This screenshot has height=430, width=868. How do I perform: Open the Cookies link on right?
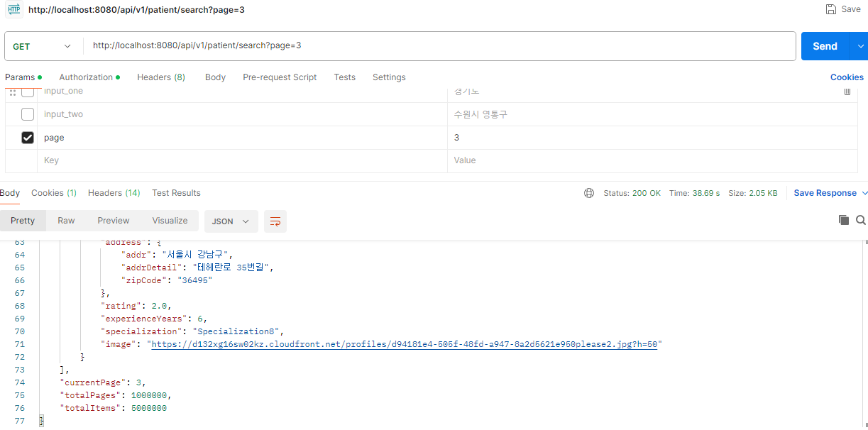tap(847, 77)
